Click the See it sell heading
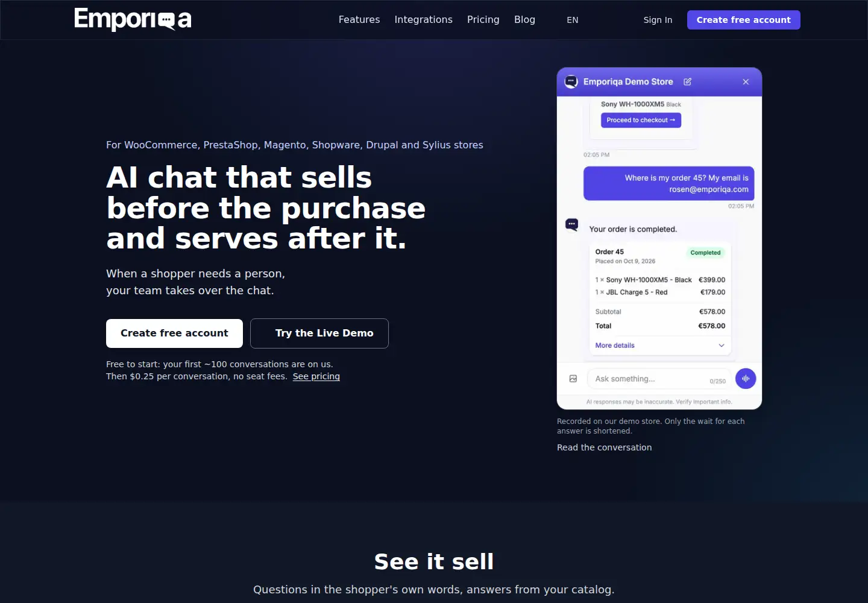Screen dimensions: 868x603 (x=434, y=562)
